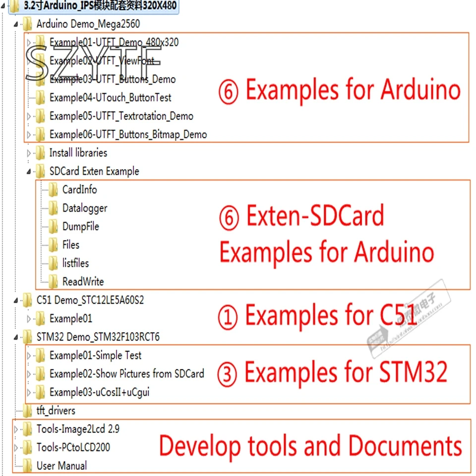Click the Example01-Simple Test folder icon
This screenshot has height=476, width=476.
pos(40,355)
